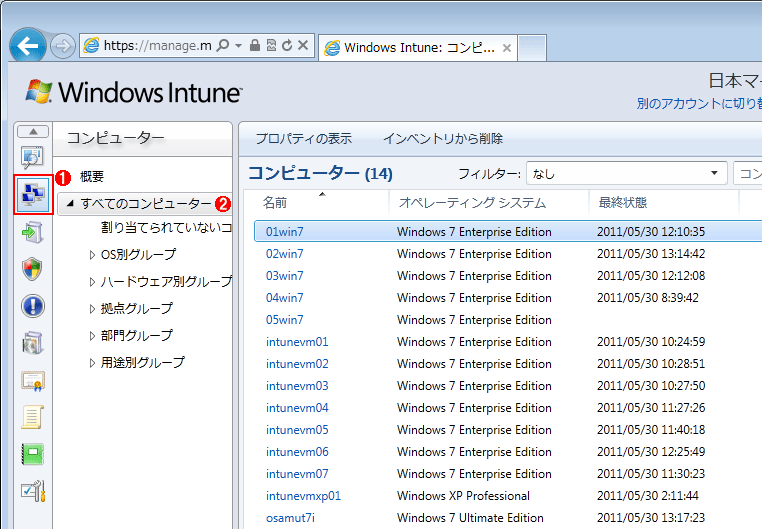This screenshot has width=762, height=529.
Task: Click the Windows Intune flag logo
Action: (x=39, y=91)
